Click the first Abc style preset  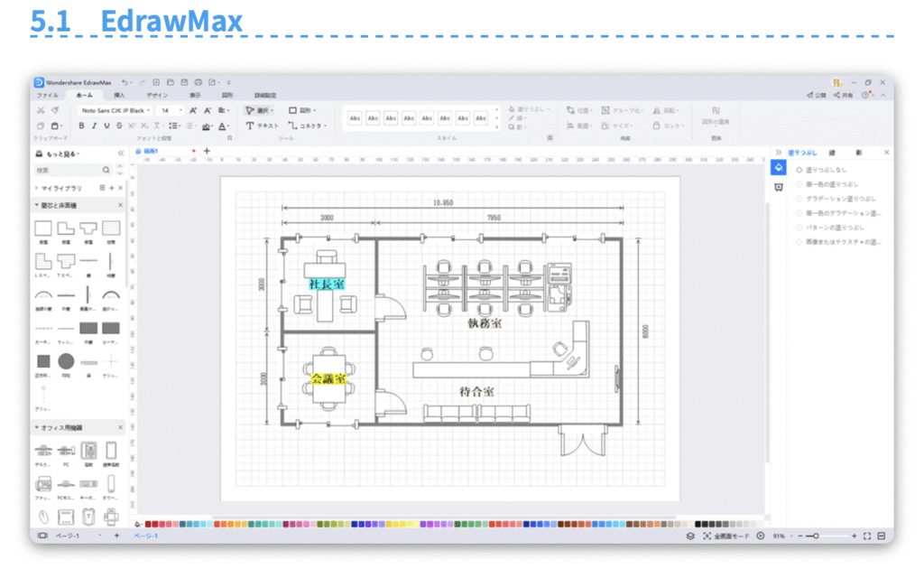355,118
